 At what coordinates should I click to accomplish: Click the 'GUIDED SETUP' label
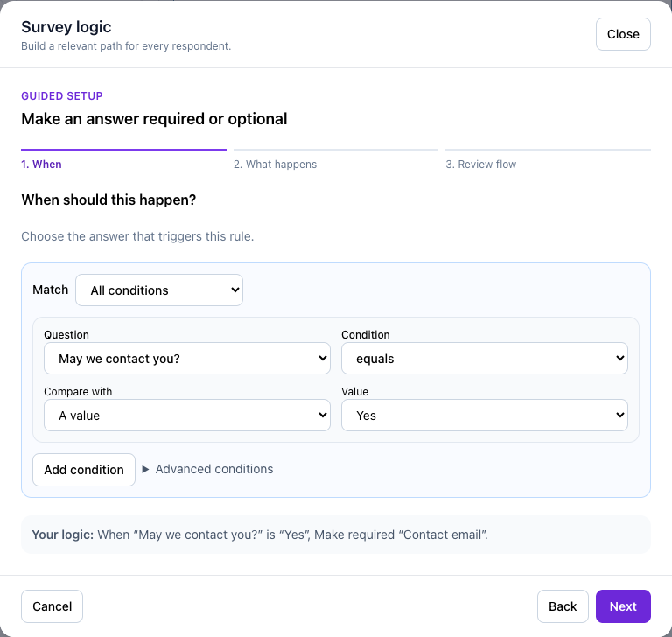62,96
